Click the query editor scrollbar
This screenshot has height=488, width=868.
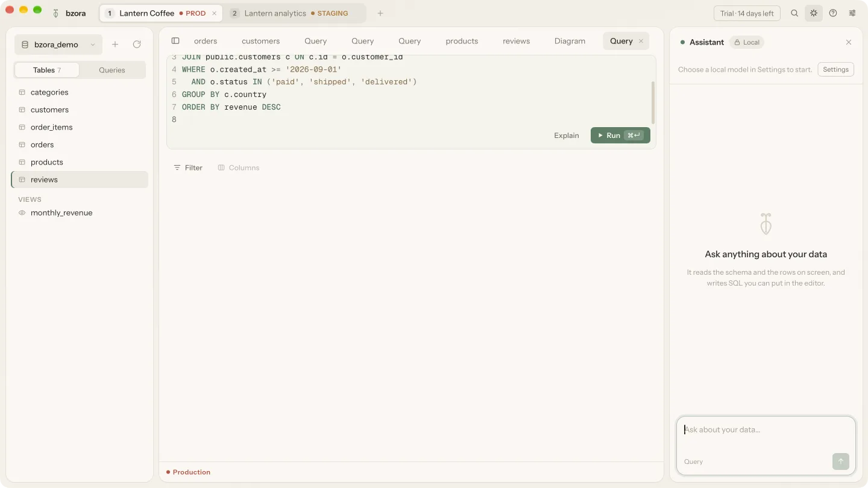[653, 102]
